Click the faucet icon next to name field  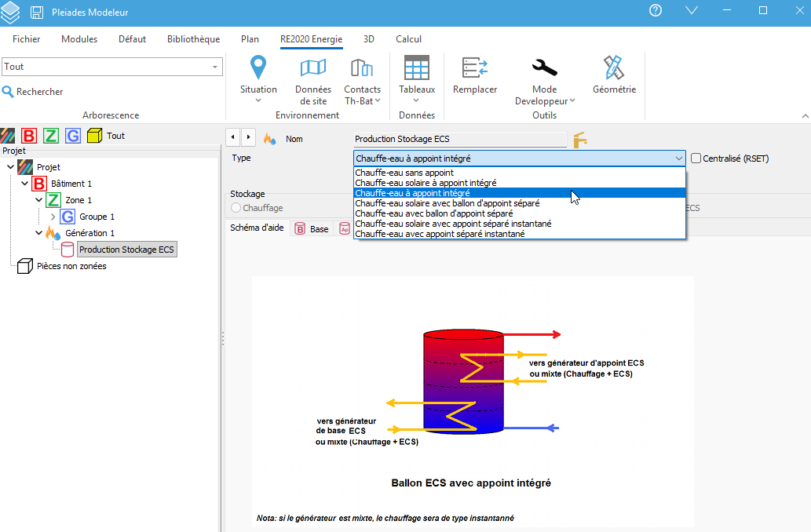(x=580, y=140)
